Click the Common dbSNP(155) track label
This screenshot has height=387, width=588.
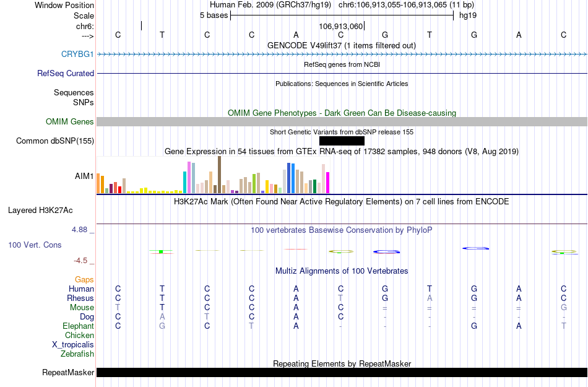[54, 141]
